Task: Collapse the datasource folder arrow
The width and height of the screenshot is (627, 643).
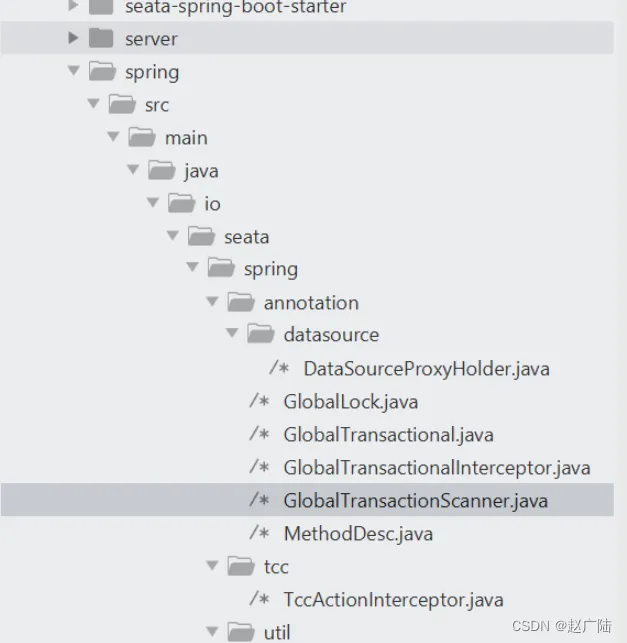Action: [232, 333]
